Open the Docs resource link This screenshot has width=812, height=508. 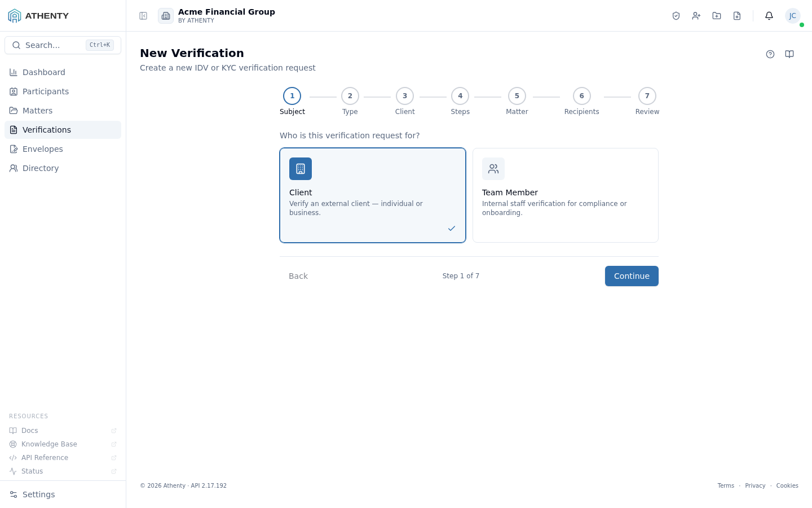click(x=63, y=431)
